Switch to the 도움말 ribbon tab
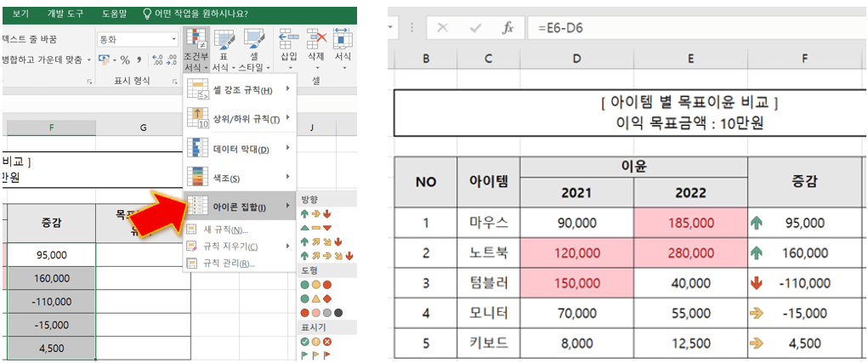The height and width of the screenshot is (363, 868). [x=115, y=13]
